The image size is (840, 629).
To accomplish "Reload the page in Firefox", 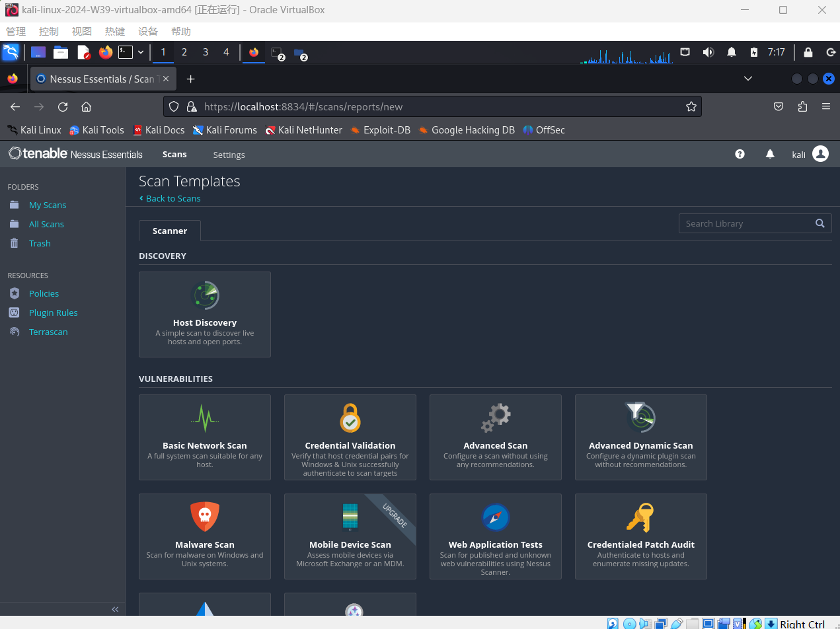I will (x=63, y=106).
